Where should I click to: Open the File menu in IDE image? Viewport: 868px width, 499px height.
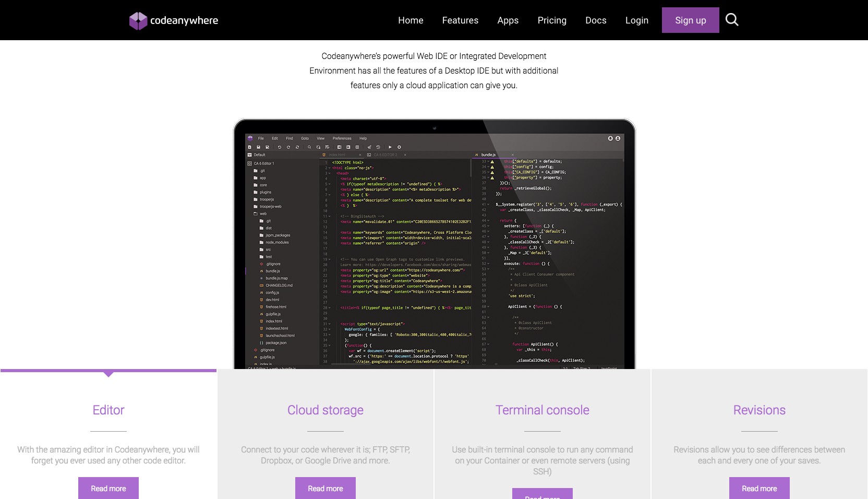(261, 138)
